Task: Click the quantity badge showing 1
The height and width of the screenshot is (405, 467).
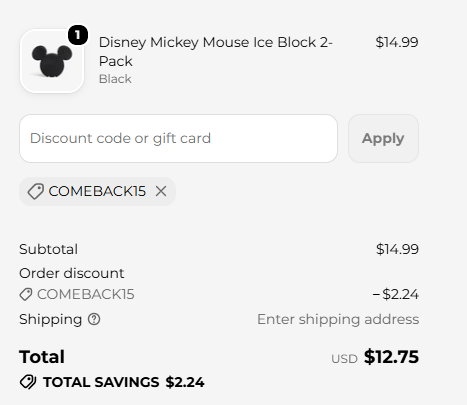Action: pyautogui.click(x=78, y=35)
